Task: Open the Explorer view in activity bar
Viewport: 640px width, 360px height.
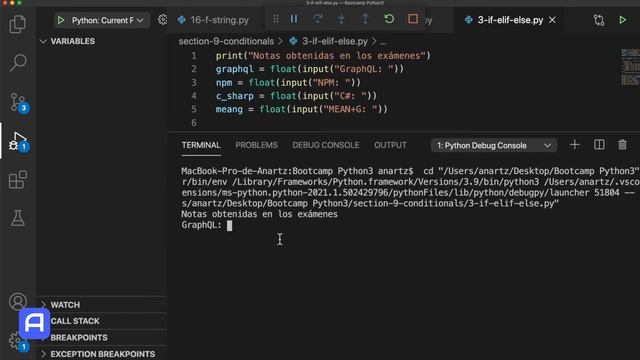Action: pos(18,24)
